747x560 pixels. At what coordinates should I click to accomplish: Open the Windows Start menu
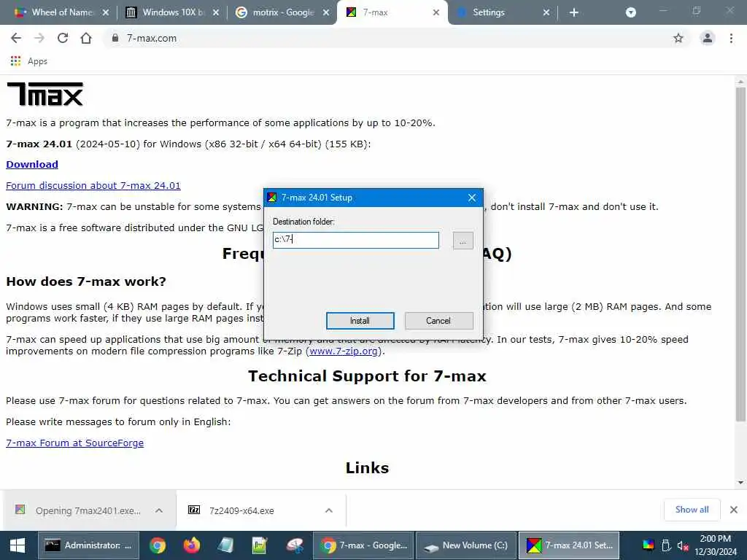(x=18, y=545)
